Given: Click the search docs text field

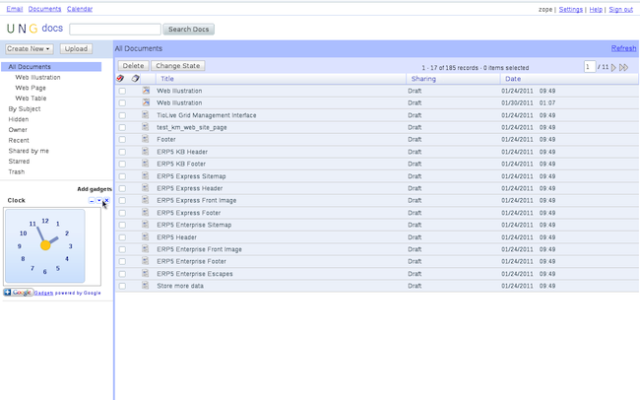Looking at the screenshot, I should click(115, 30).
